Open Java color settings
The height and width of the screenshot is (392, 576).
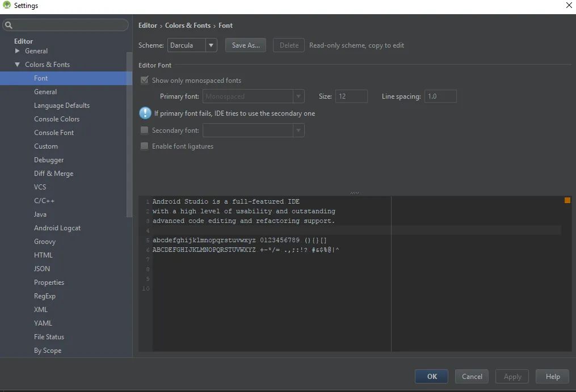click(x=40, y=214)
